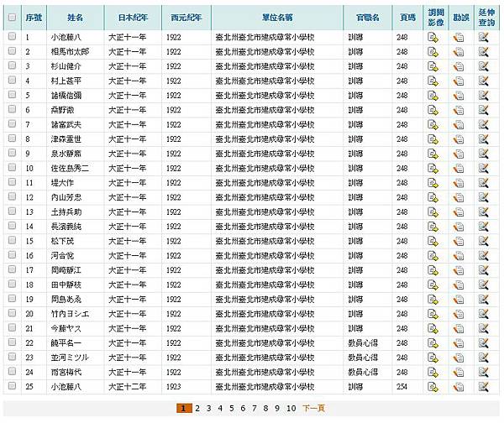The height and width of the screenshot is (423, 504).
Task: Open the view-image icon for row 9
Action: (x=433, y=154)
